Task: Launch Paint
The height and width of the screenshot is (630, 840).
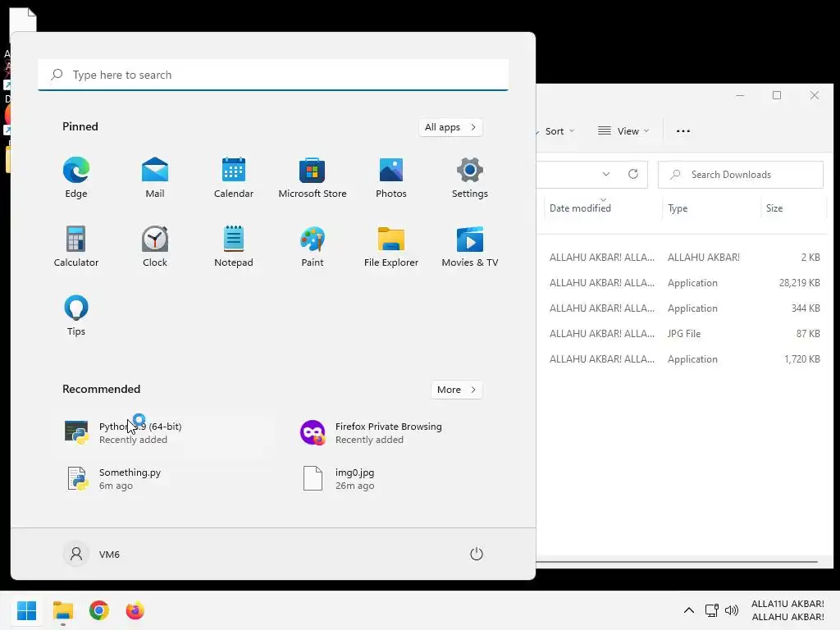Action: 313,246
